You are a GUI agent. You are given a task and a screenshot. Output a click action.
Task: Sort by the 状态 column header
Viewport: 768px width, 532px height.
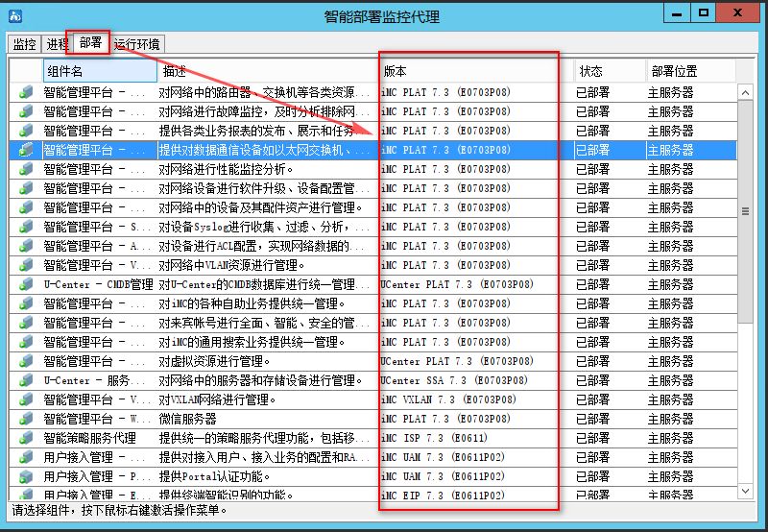click(x=611, y=71)
